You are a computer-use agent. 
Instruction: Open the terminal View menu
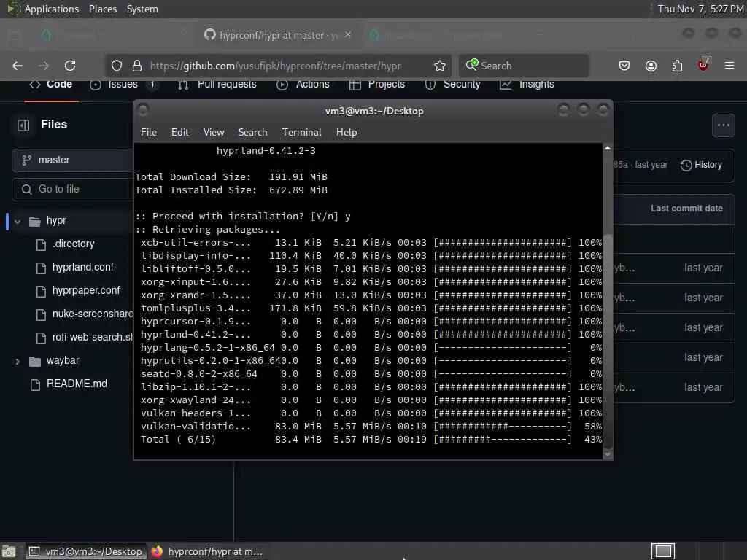coord(214,133)
